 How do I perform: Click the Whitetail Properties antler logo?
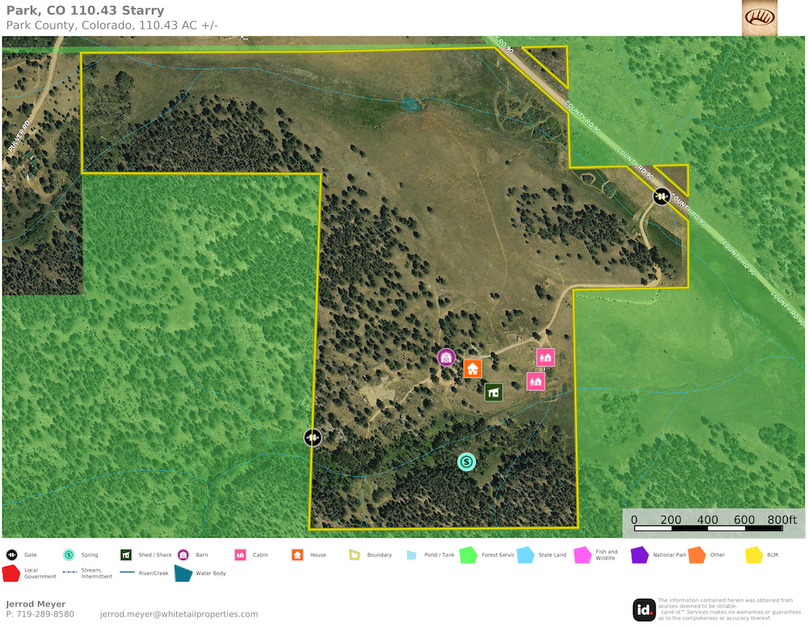tap(762, 18)
